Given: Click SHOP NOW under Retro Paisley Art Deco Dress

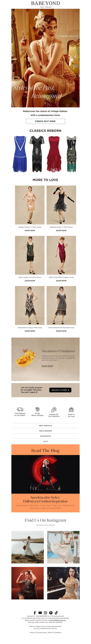Looking at the screenshot, I should (x=30, y=281).
